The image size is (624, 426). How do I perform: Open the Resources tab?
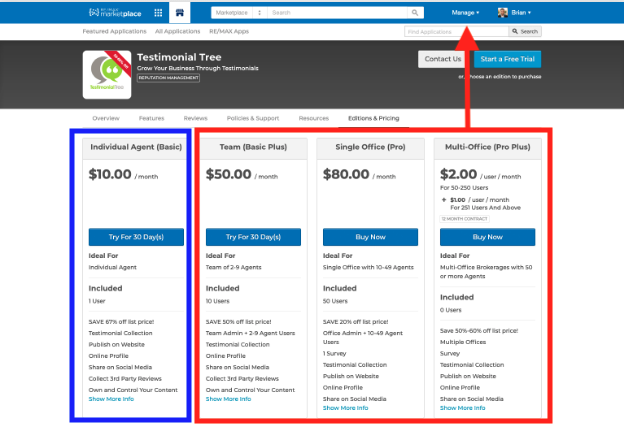pyautogui.click(x=314, y=118)
